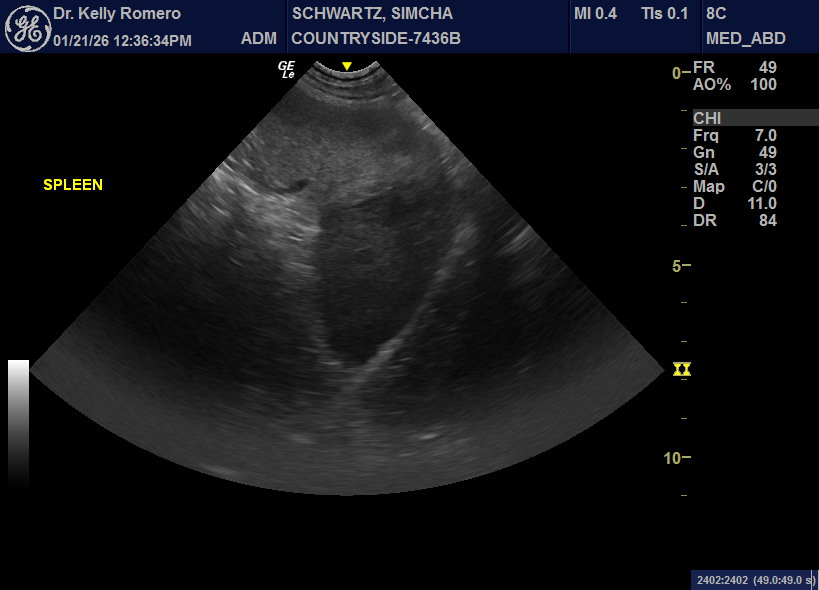Select the CHI mode header

707,118
